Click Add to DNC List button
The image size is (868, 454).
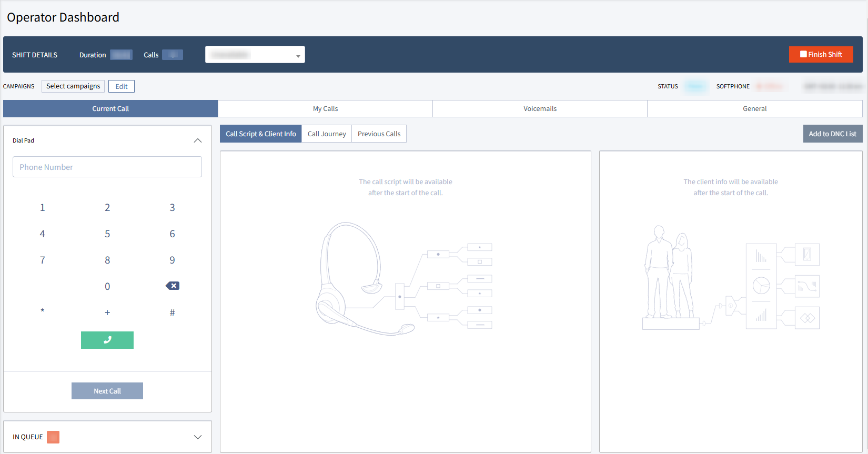832,134
